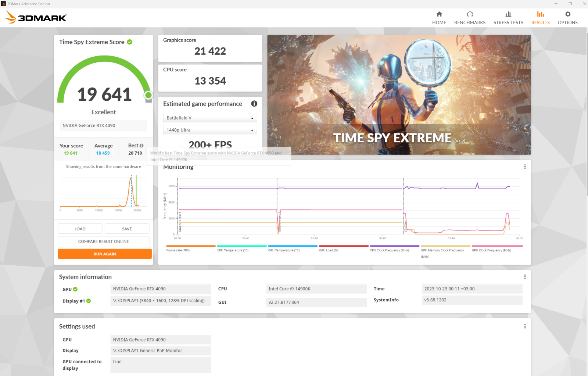Click the green check next to GPU in System information

coord(75,289)
